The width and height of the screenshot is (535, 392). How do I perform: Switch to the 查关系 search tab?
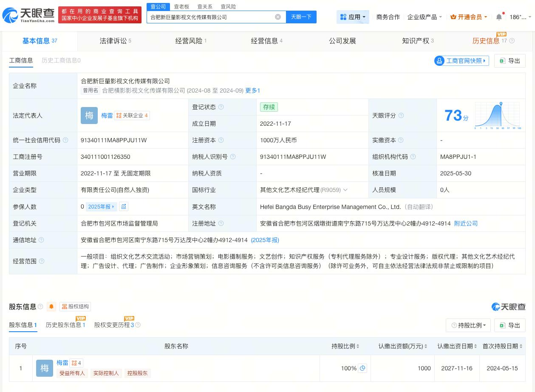tap(205, 6)
